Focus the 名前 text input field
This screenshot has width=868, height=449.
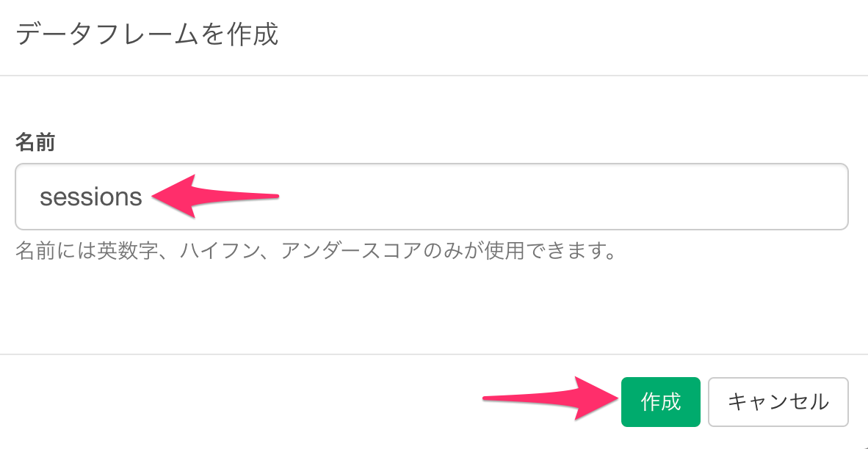(432, 197)
